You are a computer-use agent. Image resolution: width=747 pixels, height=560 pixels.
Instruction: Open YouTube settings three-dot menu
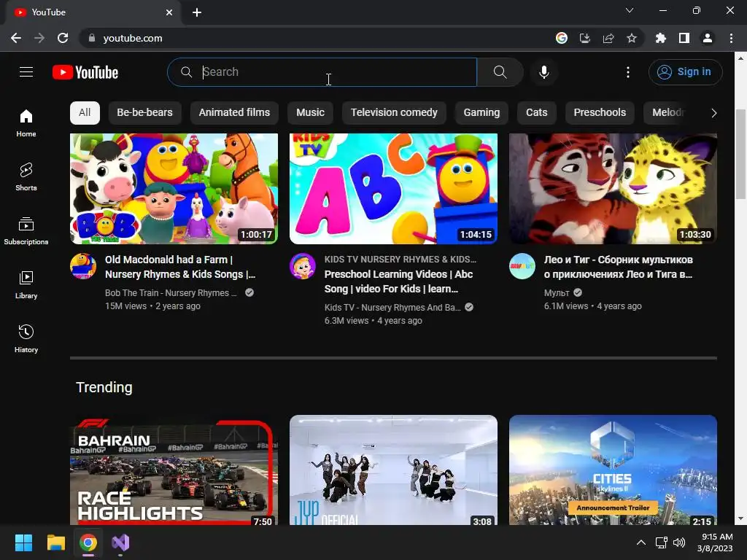[x=628, y=72]
